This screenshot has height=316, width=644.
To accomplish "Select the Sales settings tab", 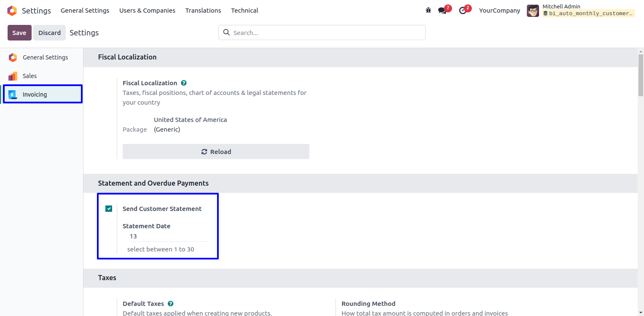I will (42, 76).
